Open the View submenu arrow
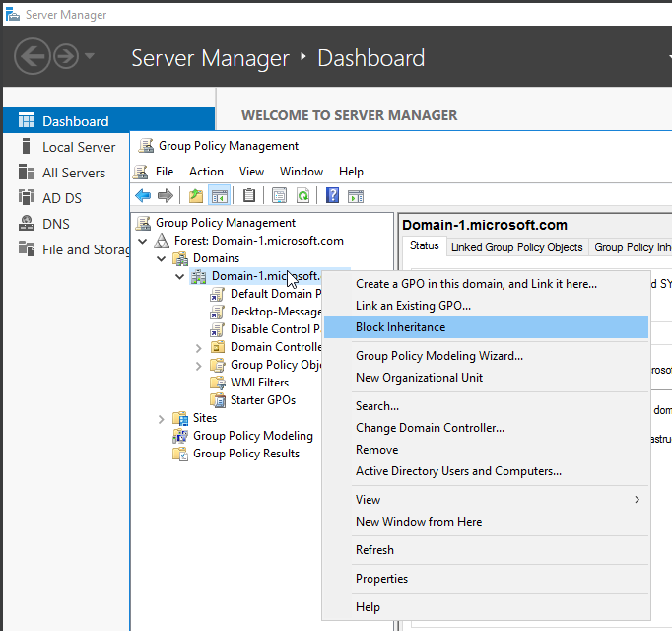This screenshot has width=672, height=631. (x=637, y=499)
